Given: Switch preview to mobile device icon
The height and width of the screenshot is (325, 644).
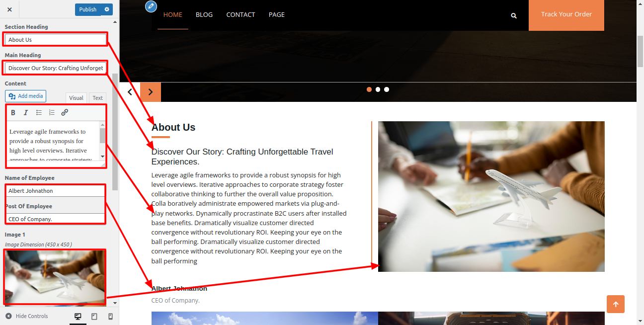Looking at the screenshot, I should tap(110, 317).
